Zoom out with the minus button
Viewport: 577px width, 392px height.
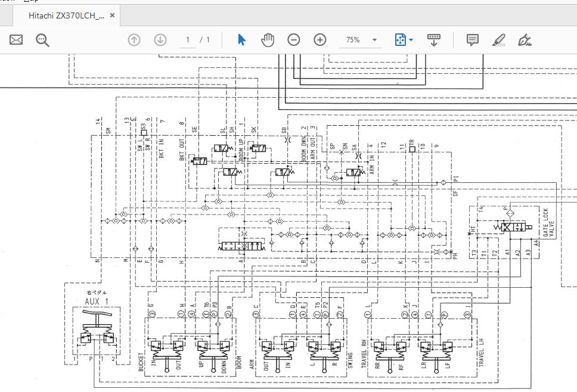[x=294, y=40]
